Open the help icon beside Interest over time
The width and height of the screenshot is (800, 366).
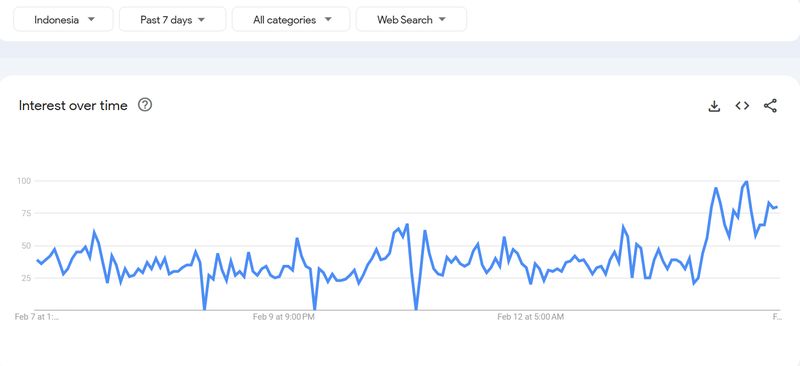click(x=145, y=105)
